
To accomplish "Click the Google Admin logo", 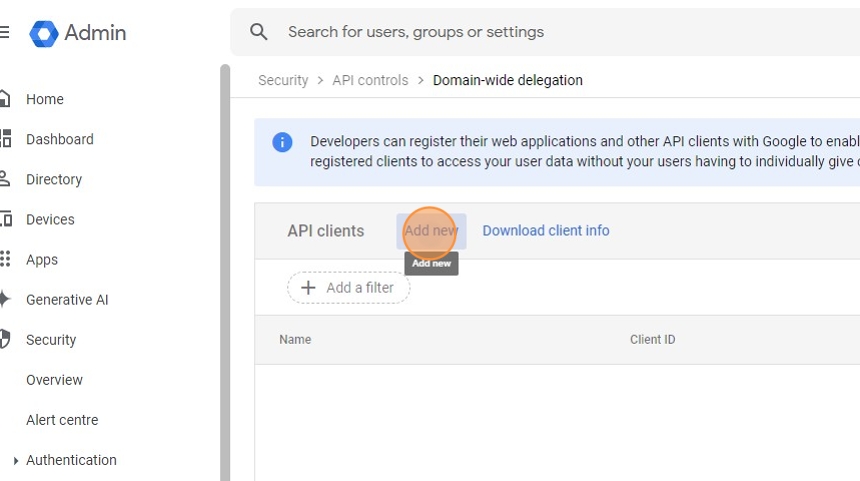I will click(45, 33).
